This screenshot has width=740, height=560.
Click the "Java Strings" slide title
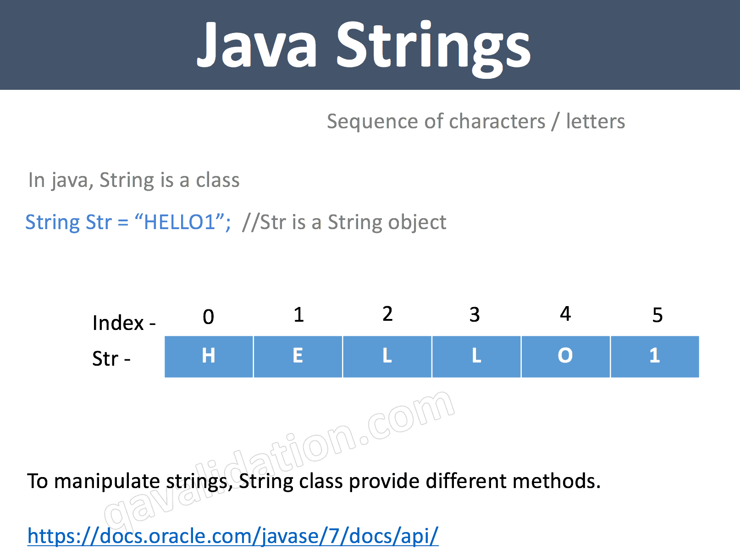pos(364,46)
